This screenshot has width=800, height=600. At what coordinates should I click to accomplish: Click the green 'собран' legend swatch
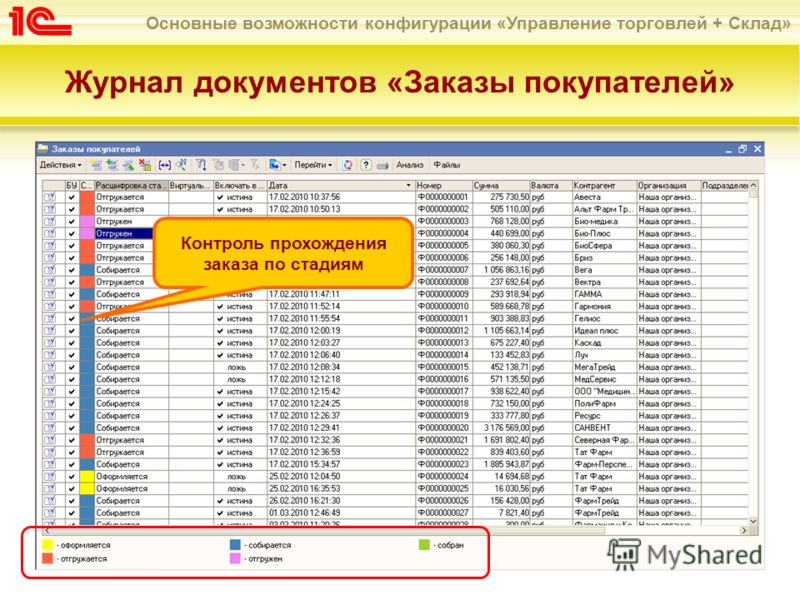click(424, 544)
